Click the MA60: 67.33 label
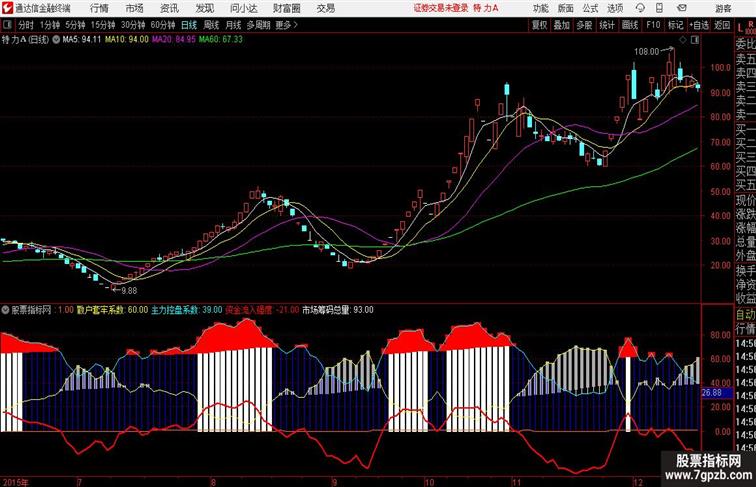 (x=221, y=40)
